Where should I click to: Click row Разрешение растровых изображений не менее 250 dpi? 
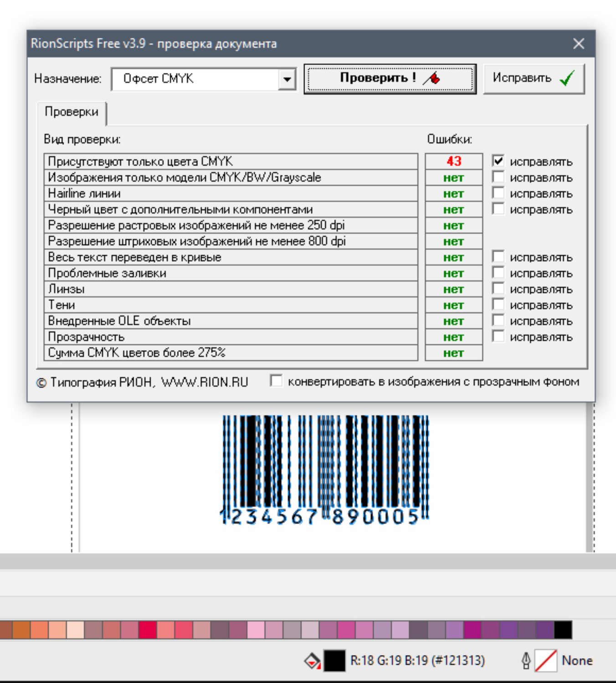(x=231, y=225)
